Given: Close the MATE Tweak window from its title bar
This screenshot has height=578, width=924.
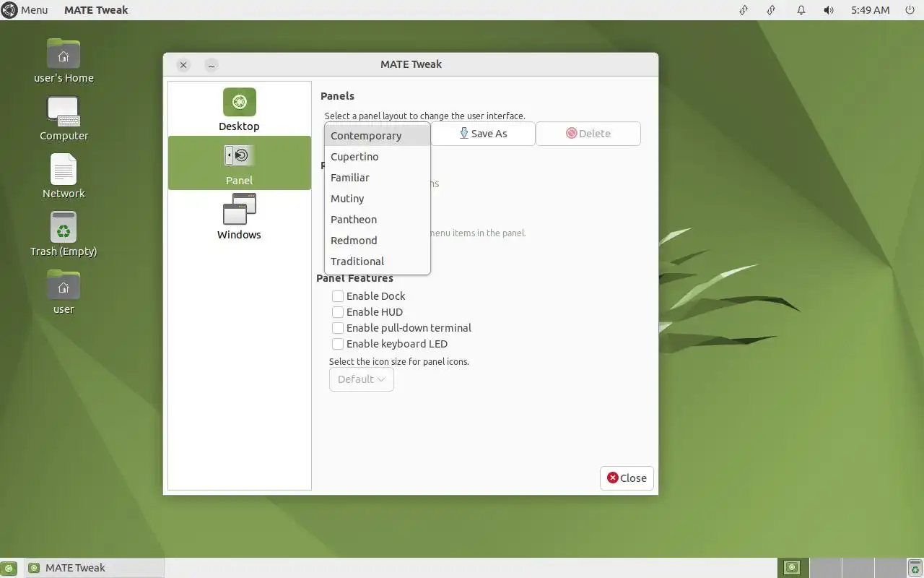Looking at the screenshot, I should 183,65.
